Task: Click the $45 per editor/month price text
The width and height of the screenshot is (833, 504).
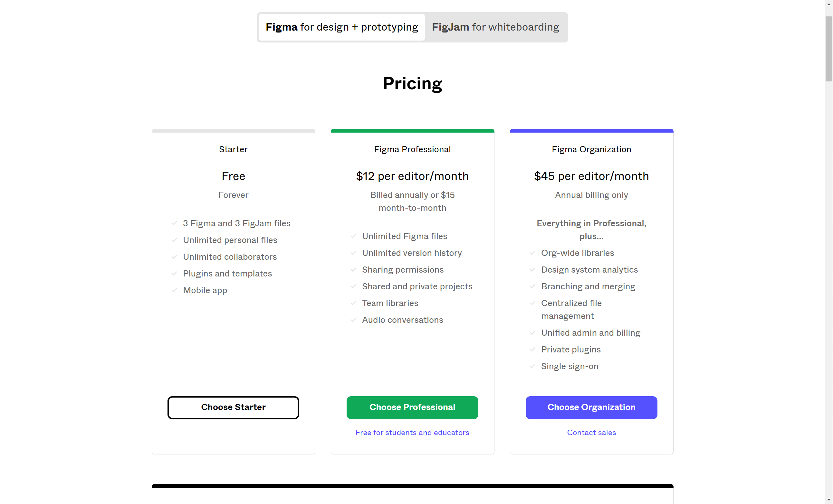Action: coord(591,176)
